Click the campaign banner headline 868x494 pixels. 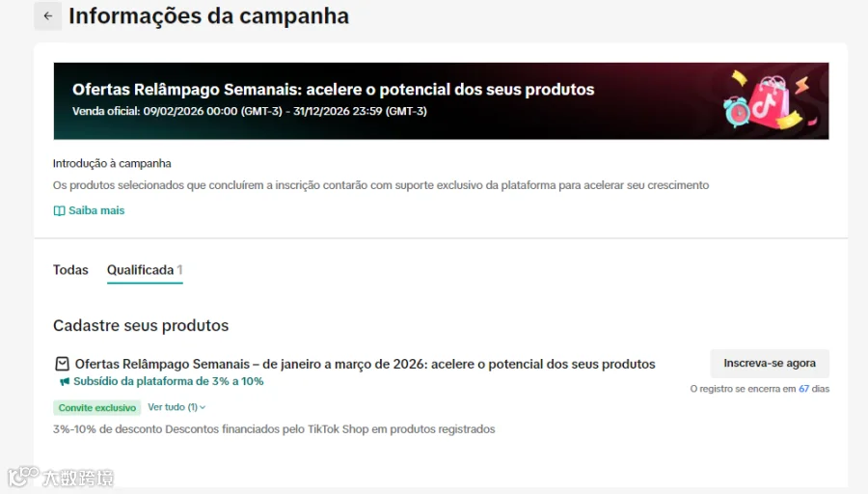[334, 89]
